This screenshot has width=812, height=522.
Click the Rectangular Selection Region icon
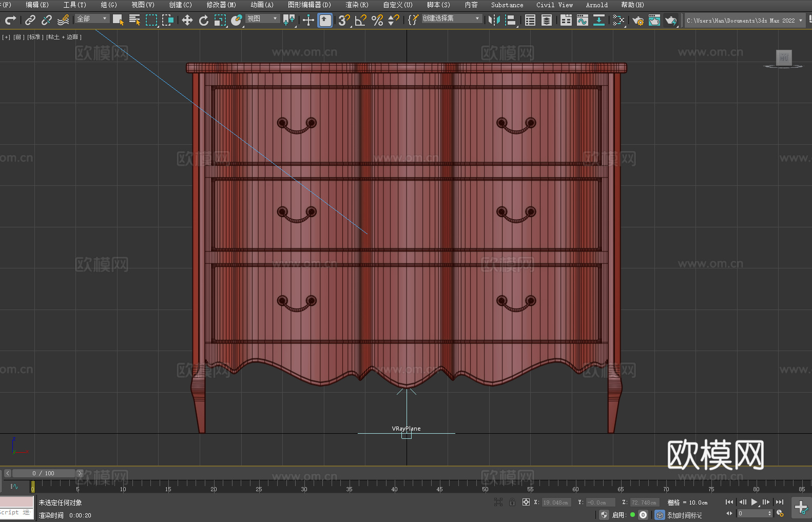point(151,20)
